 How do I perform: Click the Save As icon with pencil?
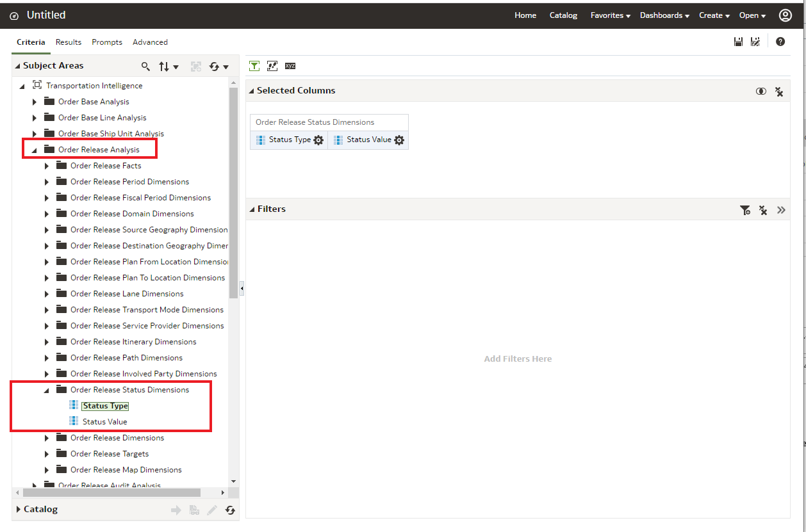(x=755, y=42)
